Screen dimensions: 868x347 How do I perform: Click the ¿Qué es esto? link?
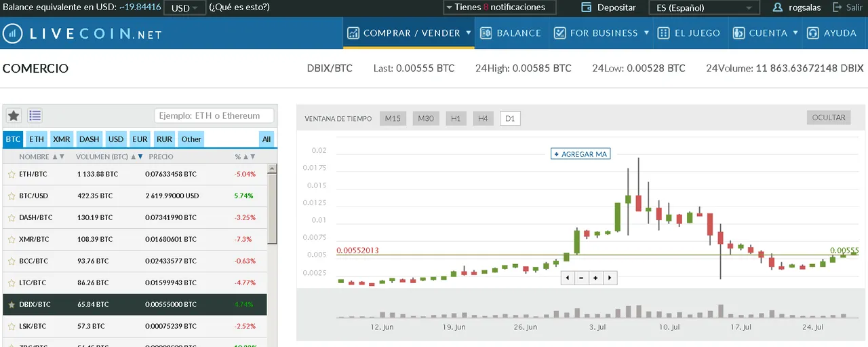239,7
